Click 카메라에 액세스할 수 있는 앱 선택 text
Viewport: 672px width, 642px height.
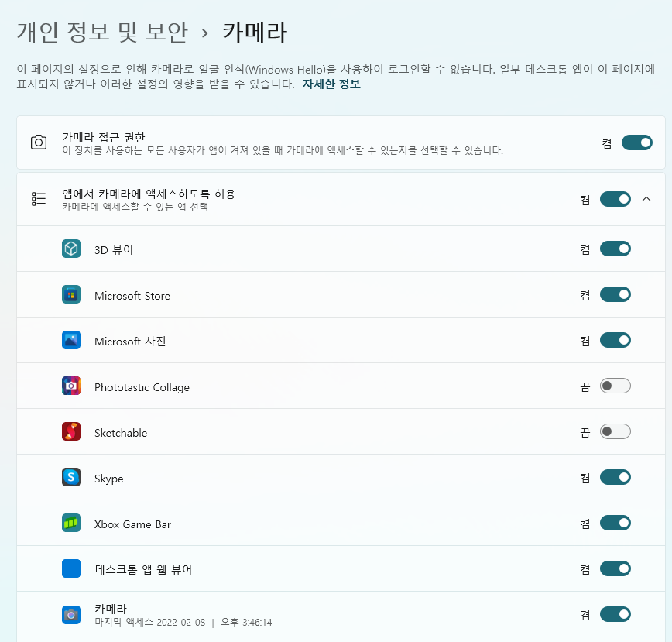click(135, 207)
